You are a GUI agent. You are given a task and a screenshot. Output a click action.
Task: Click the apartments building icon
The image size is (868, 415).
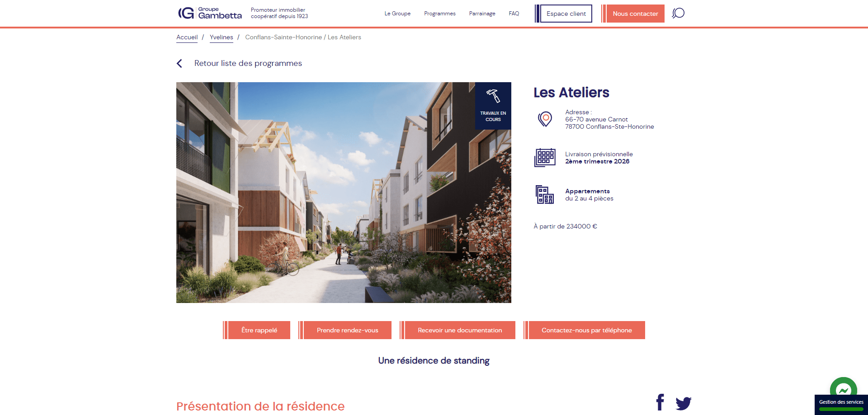(x=545, y=195)
